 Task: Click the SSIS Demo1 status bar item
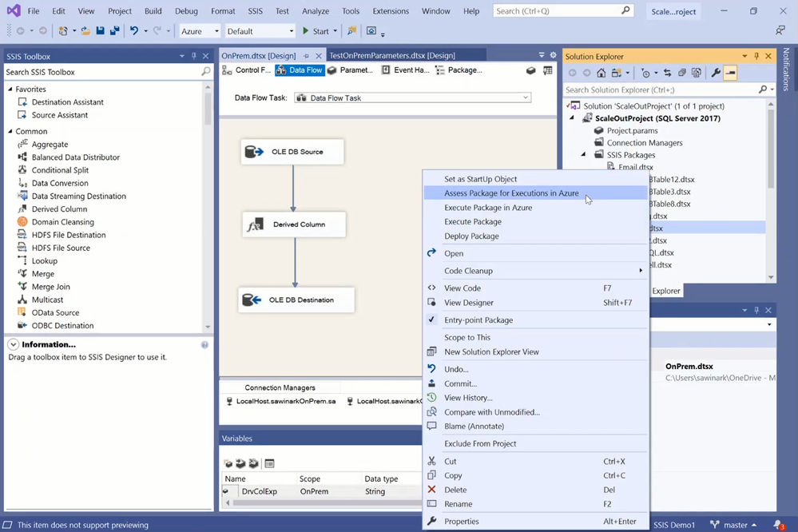pos(674,525)
